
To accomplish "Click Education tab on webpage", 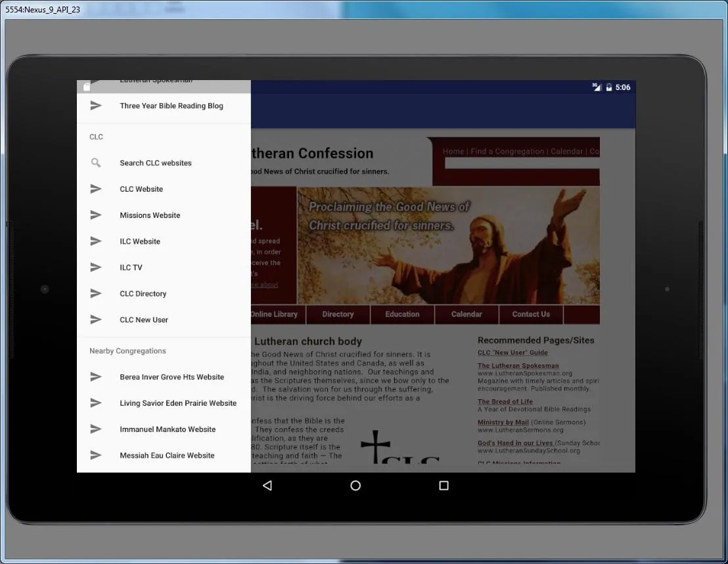I will [x=402, y=315].
